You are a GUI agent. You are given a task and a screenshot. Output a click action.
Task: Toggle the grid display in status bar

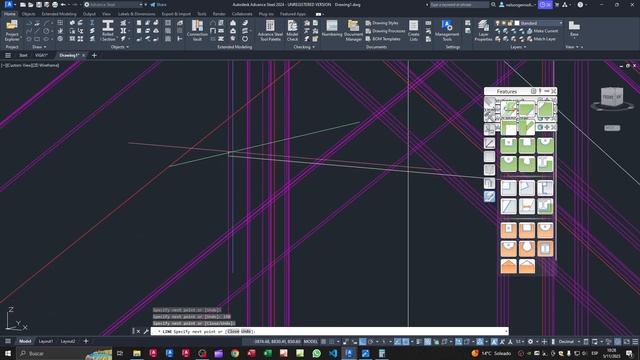point(324,341)
